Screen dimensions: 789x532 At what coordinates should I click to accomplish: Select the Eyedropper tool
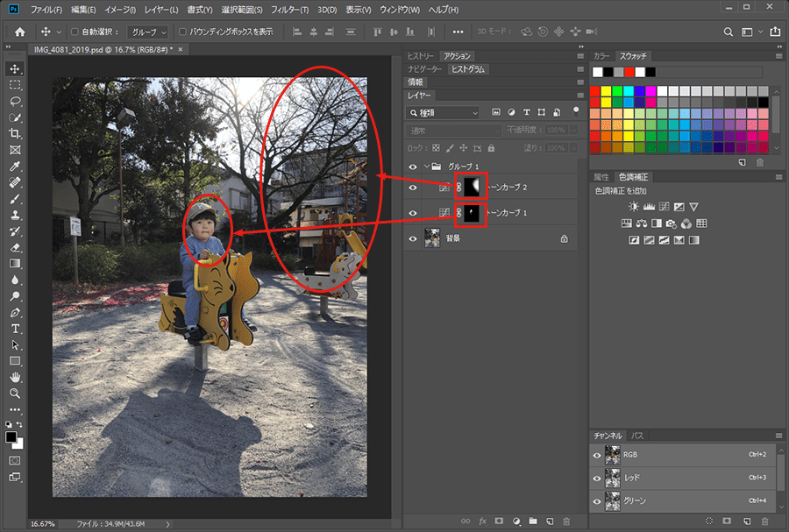(15, 167)
